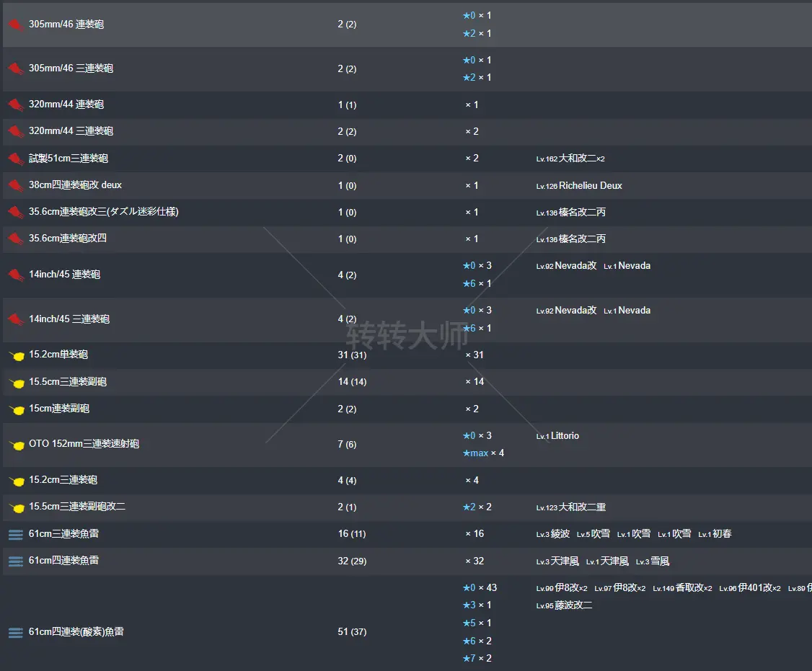Click the red gun icon for 14inch/45 連装砲

[16, 275]
